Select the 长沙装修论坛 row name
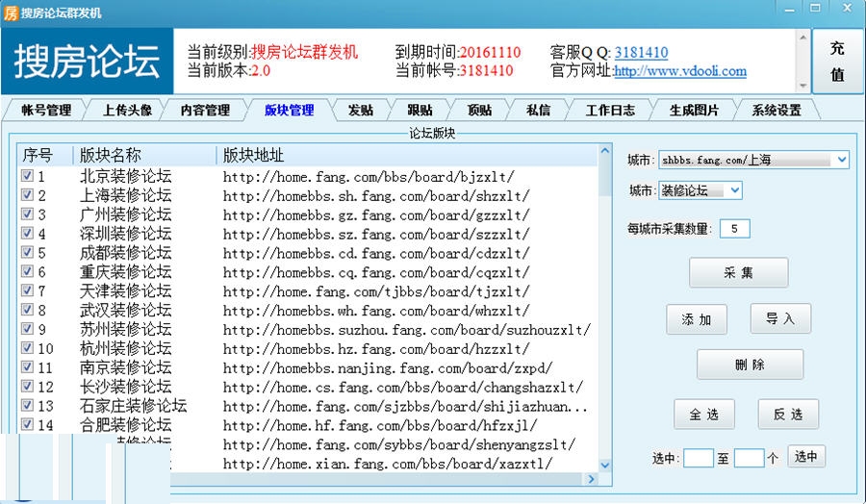 [126, 387]
